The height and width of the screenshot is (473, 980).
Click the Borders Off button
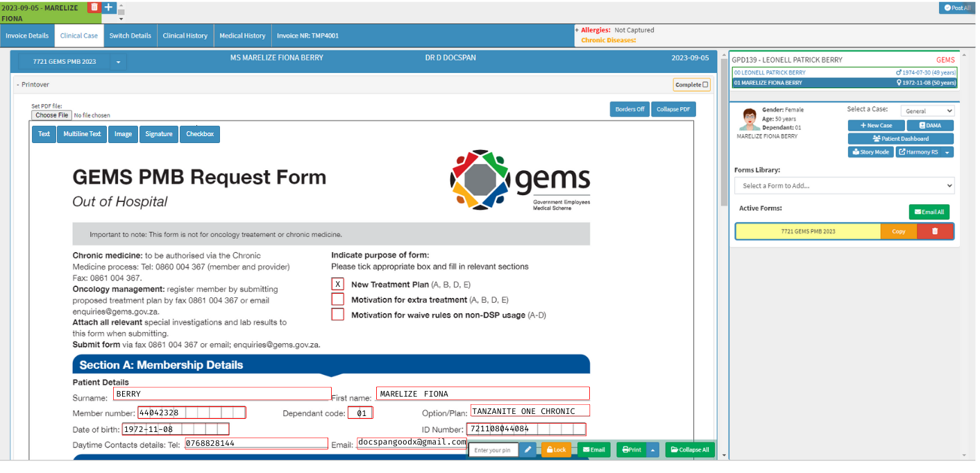630,109
